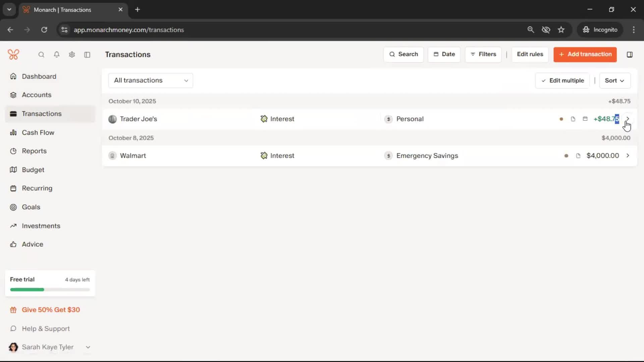Open Walmart transaction details chevron

(628, 156)
